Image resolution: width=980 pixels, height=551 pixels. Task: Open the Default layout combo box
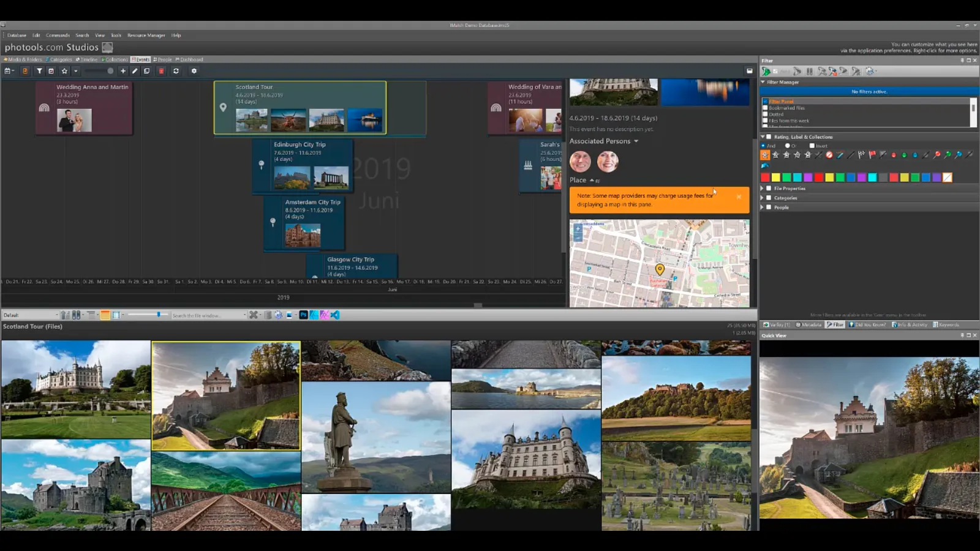coord(31,315)
